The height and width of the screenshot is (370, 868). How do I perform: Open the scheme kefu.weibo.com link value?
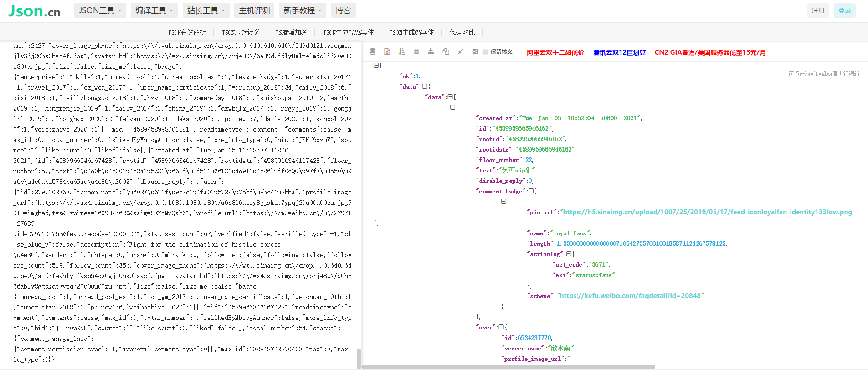tap(630, 296)
